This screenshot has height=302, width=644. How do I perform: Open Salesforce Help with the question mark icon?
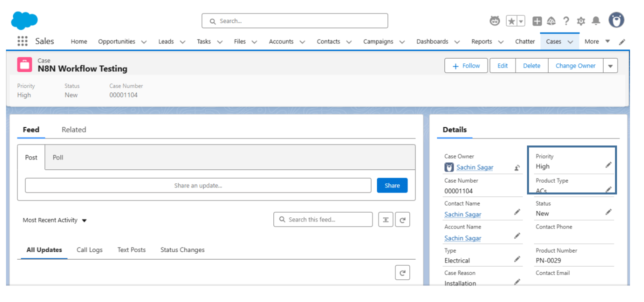click(565, 20)
